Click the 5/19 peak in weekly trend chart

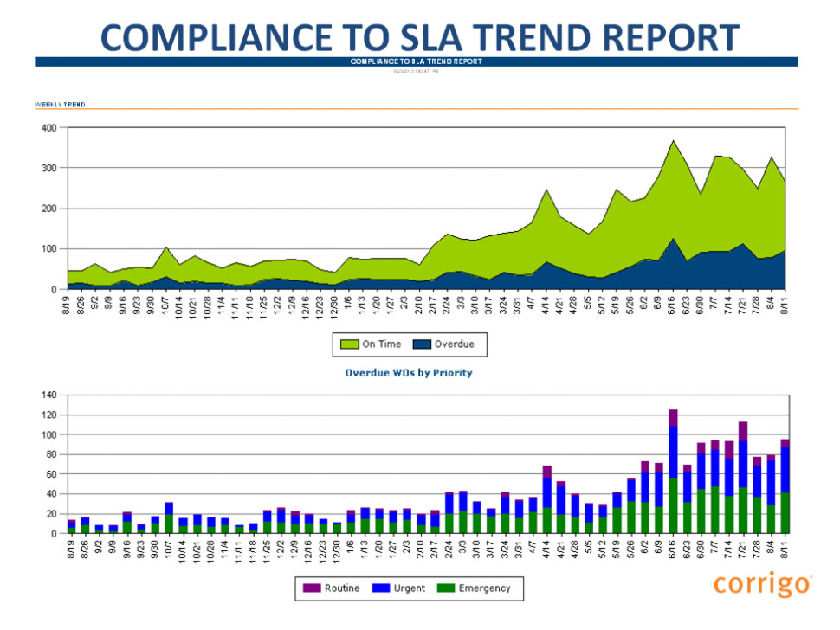tap(617, 190)
